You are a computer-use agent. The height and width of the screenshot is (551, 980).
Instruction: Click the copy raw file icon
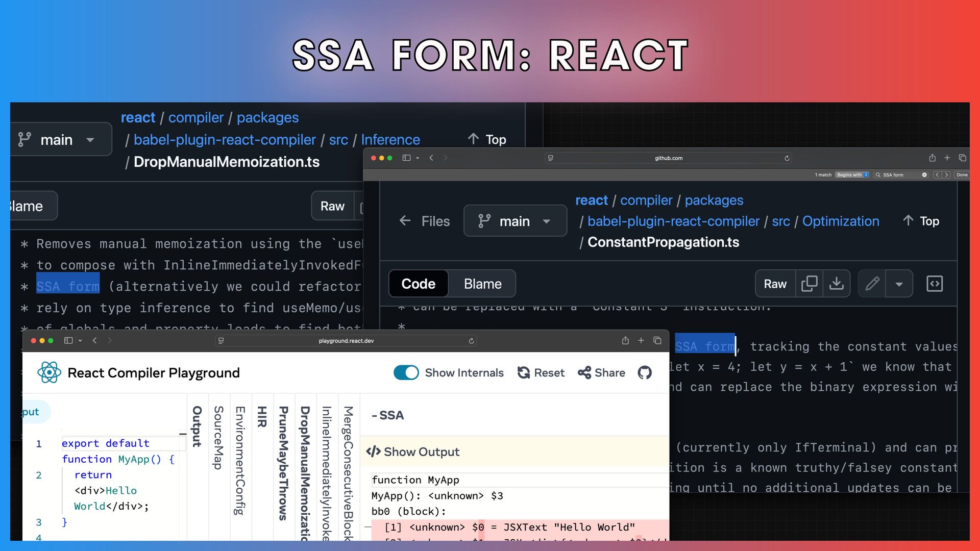pyautogui.click(x=809, y=284)
